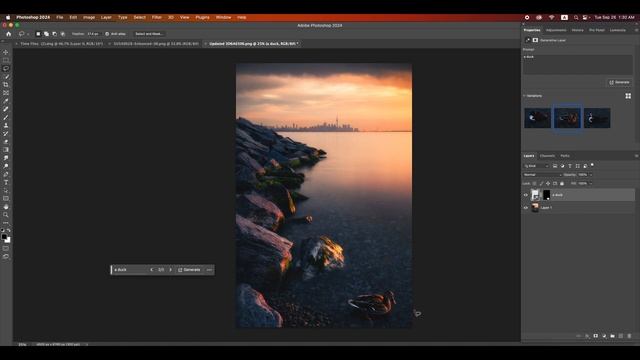
Task: Toggle lock all padlock icon
Action: tap(562, 184)
